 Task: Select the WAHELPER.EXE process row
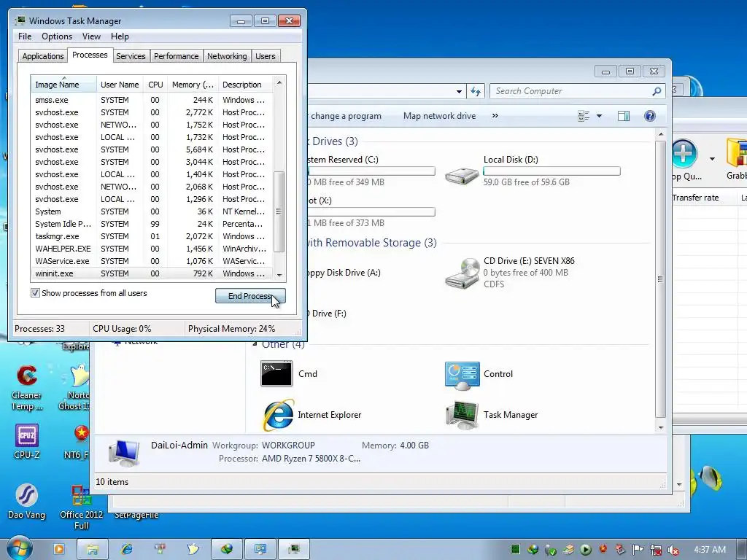(x=152, y=249)
